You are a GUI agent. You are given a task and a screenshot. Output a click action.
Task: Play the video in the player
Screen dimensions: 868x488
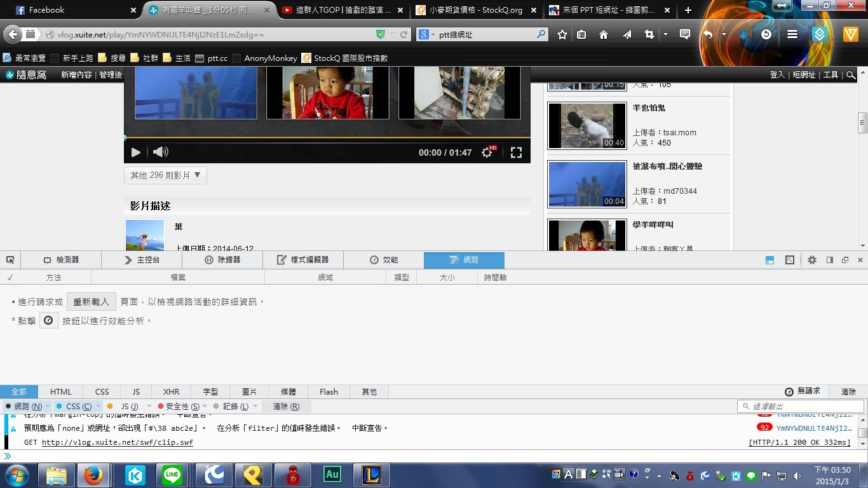pyautogui.click(x=135, y=152)
